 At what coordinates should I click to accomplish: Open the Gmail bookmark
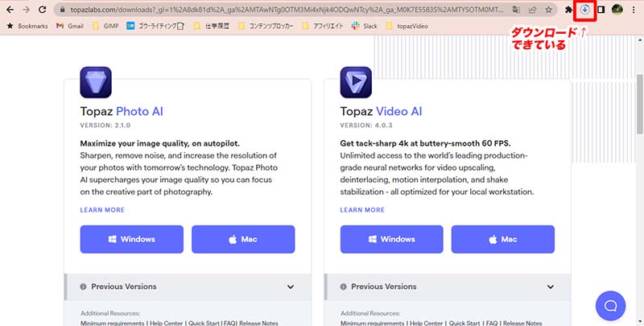click(70, 26)
